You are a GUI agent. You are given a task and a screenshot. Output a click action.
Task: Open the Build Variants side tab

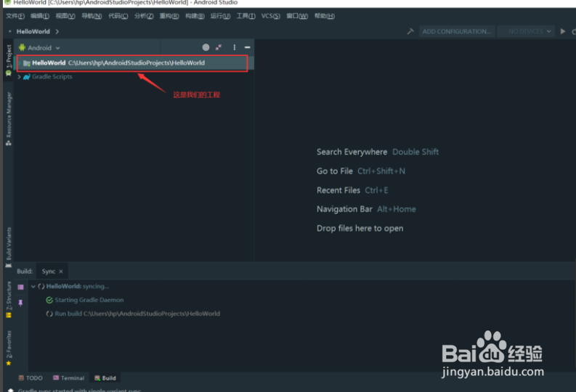tap(9, 248)
